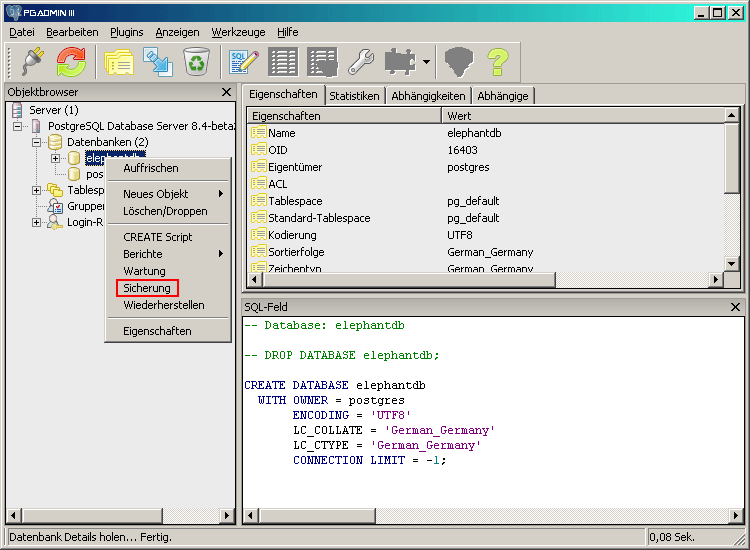Click the Datenbanken cylinder stack icon

click(x=55, y=142)
